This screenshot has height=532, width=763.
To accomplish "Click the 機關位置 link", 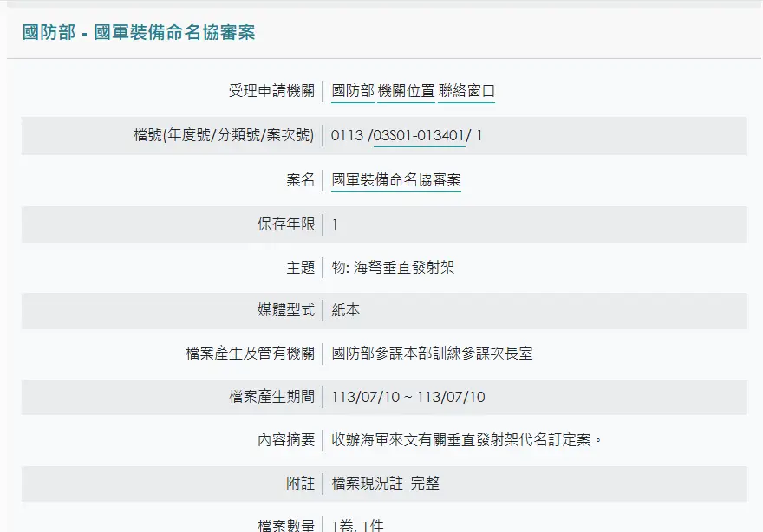I will coord(406,92).
